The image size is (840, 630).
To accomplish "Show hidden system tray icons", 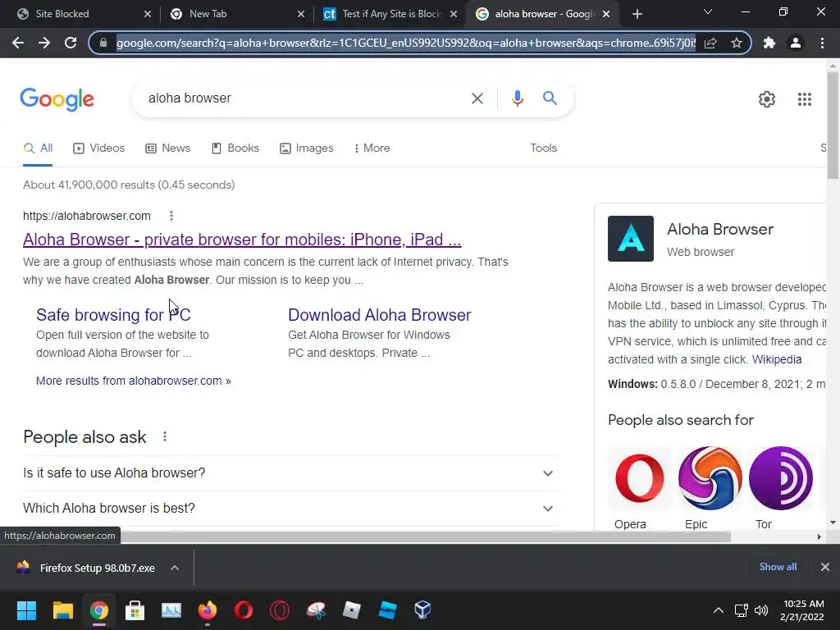I will pos(719,610).
